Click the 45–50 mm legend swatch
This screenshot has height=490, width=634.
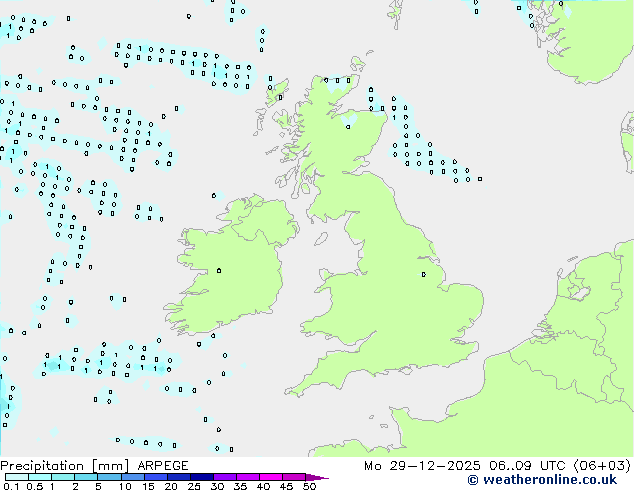pyautogui.click(x=294, y=477)
